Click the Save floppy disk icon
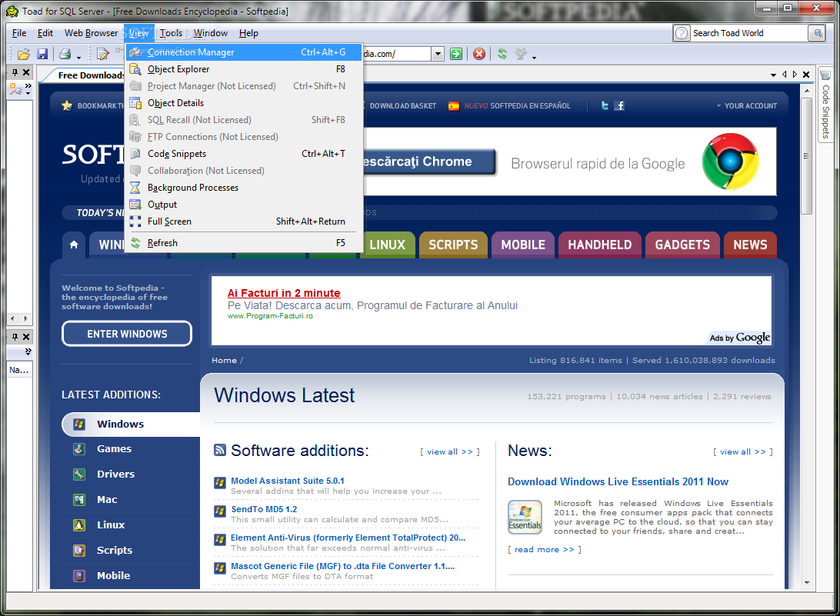 tap(42, 54)
